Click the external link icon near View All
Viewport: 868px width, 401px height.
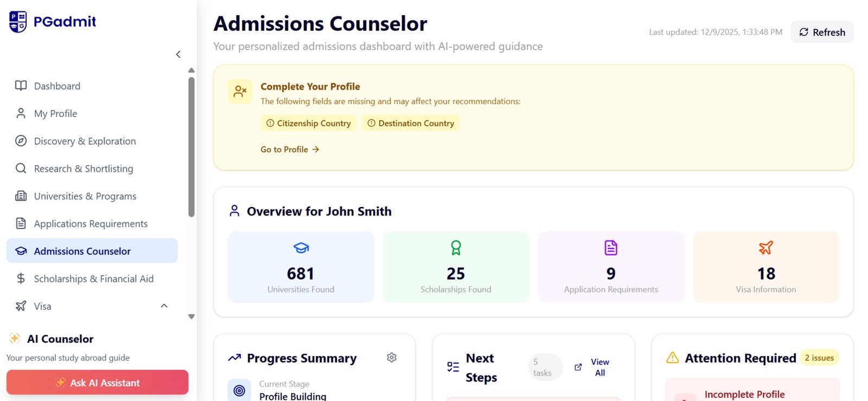[x=578, y=367]
